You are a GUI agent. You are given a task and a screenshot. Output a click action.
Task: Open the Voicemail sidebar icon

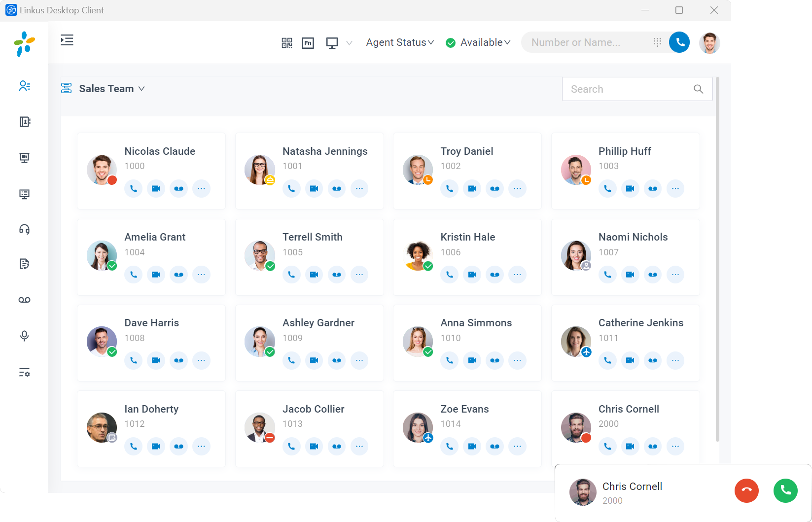click(24, 300)
